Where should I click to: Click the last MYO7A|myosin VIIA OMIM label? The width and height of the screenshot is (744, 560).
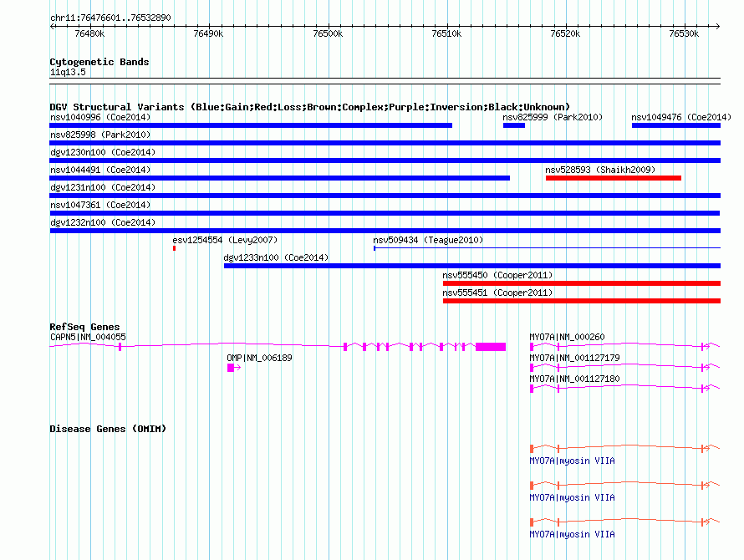coord(573,534)
